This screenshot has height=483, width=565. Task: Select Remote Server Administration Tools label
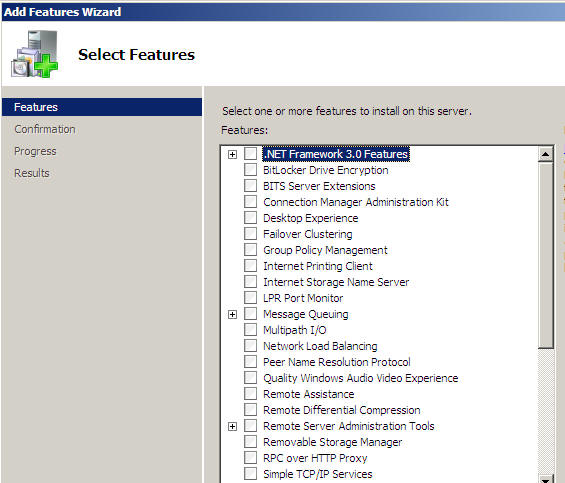coord(349,426)
